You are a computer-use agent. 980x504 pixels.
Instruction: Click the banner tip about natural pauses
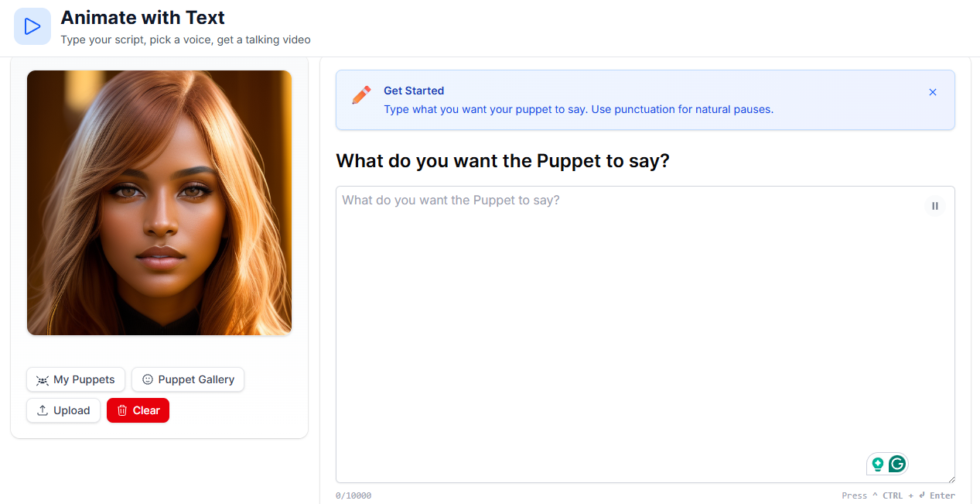point(579,109)
